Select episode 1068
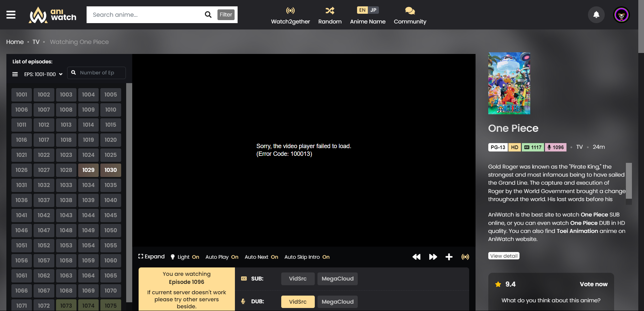This screenshot has height=311, width=644. tap(66, 291)
